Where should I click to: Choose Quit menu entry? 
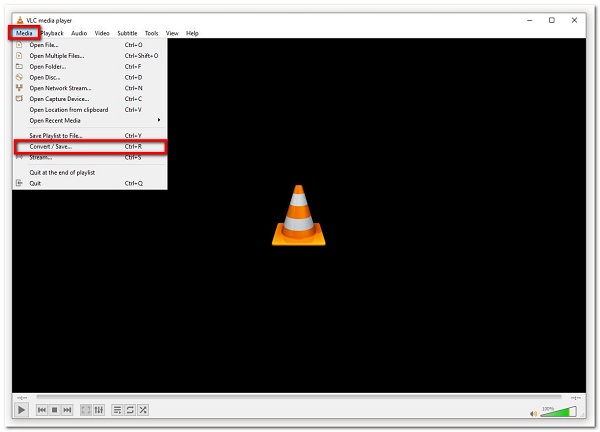[90, 183]
